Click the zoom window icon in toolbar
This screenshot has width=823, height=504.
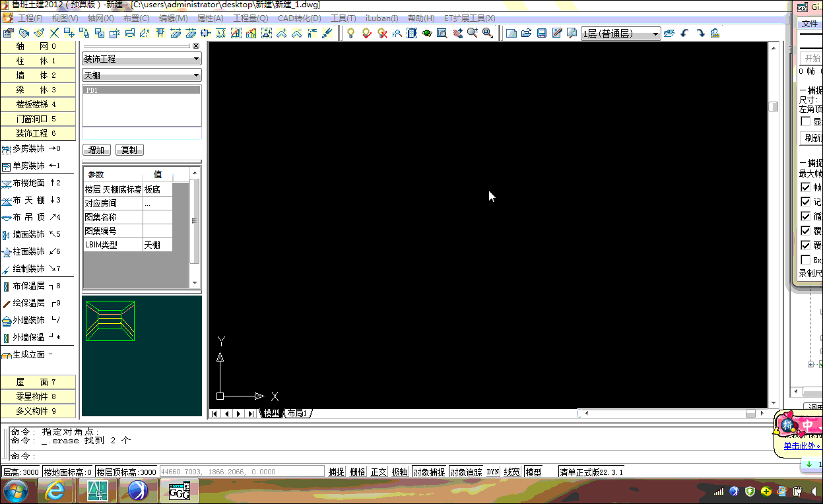tap(487, 33)
